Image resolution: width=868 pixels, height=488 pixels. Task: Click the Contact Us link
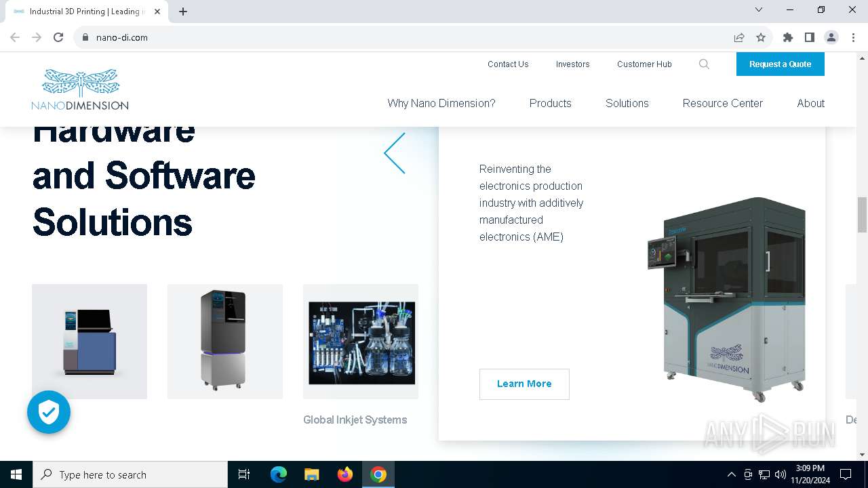point(508,64)
